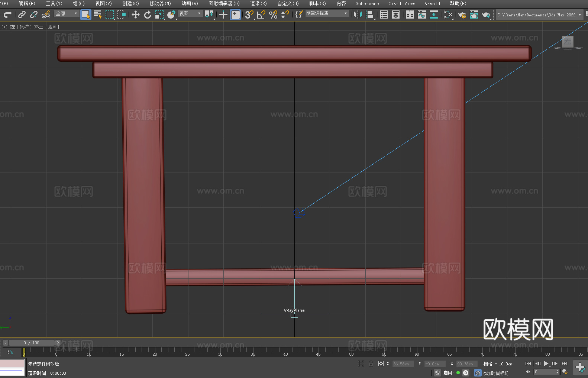Click the Select and Place tool
588x378 pixels.
point(171,14)
